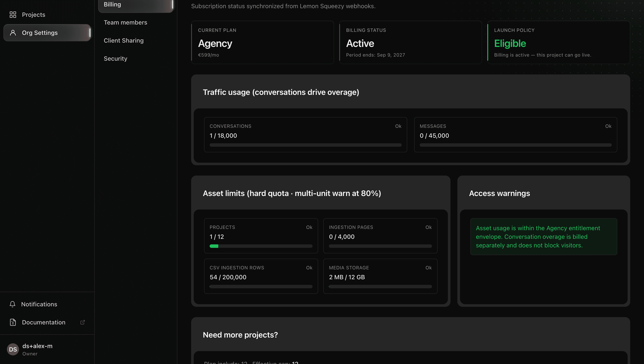The width and height of the screenshot is (644, 364).
Task: Open the Billing settings tab
Action: click(136, 5)
